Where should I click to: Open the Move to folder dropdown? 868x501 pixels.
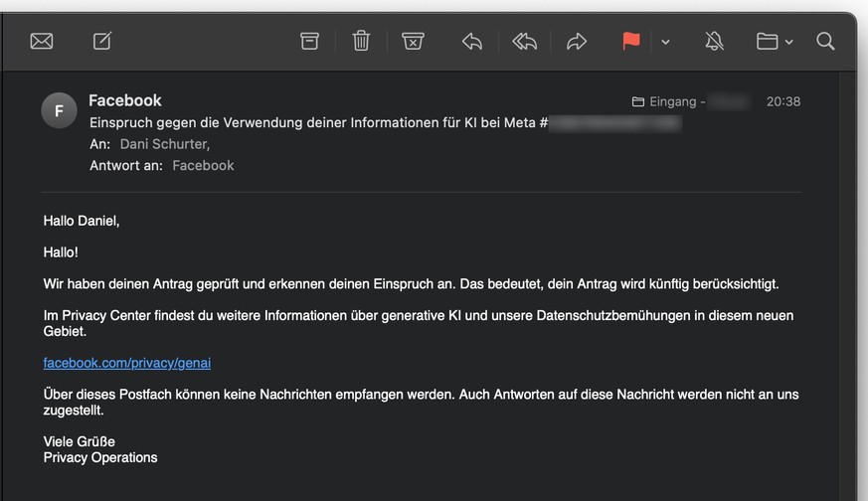pyautogui.click(x=774, y=42)
